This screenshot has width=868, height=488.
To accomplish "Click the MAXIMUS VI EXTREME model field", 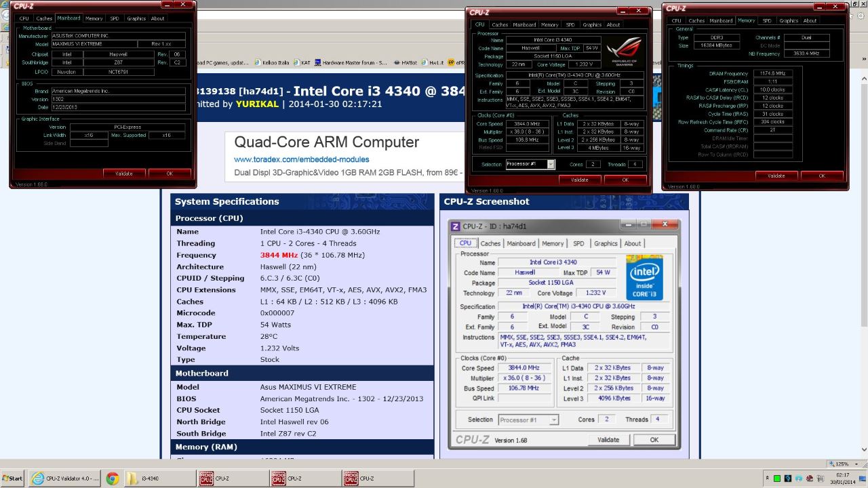I will coord(93,44).
